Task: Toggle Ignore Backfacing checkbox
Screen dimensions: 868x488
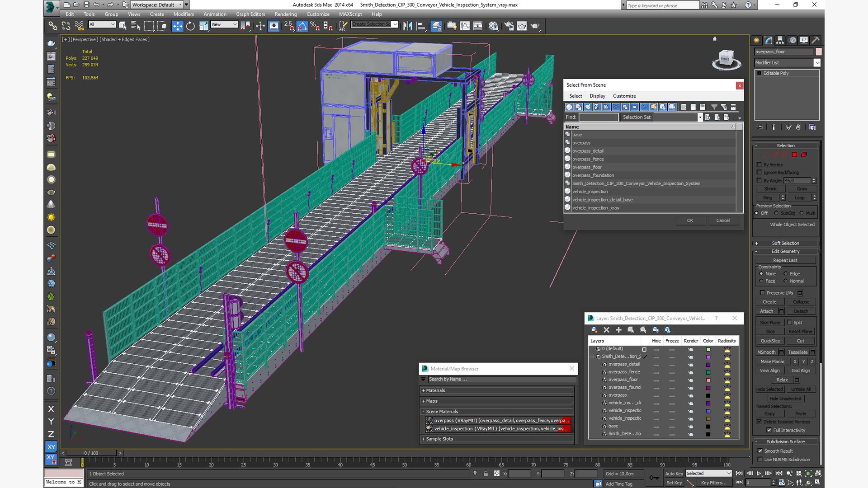Action: click(x=759, y=172)
